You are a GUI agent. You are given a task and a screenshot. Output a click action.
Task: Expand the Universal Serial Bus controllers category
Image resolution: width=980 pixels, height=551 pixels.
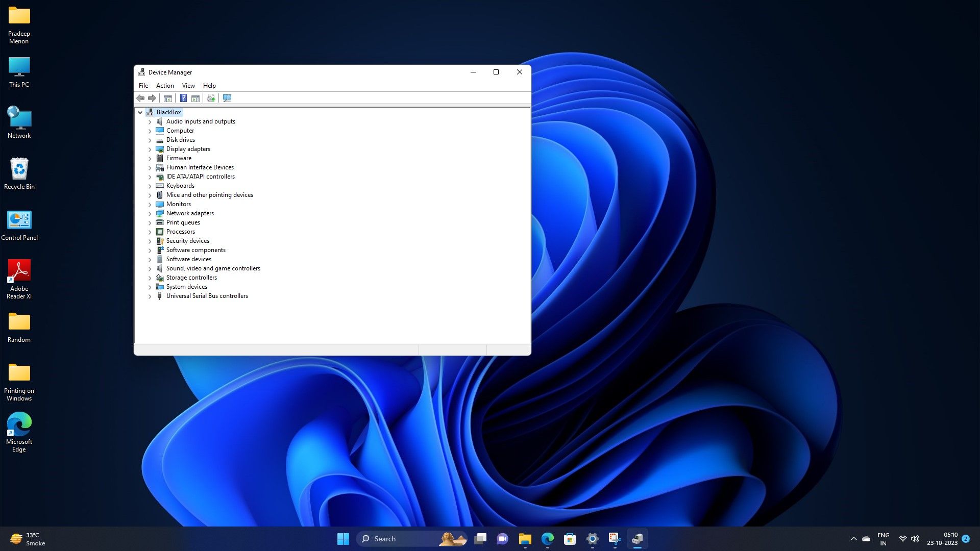(150, 296)
